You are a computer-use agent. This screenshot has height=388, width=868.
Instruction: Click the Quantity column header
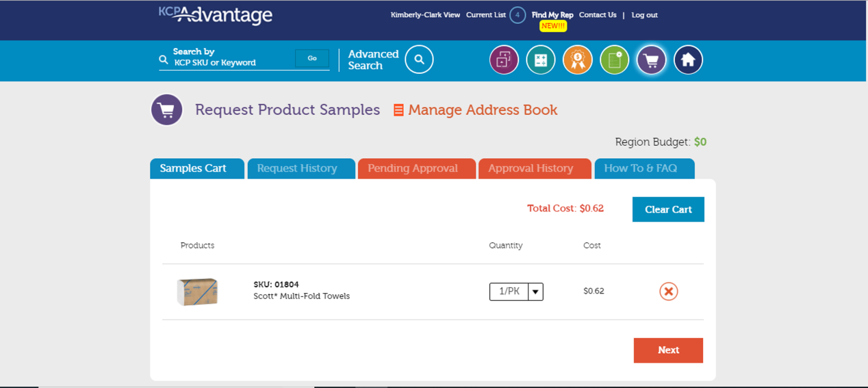pyautogui.click(x=506, y=245)
